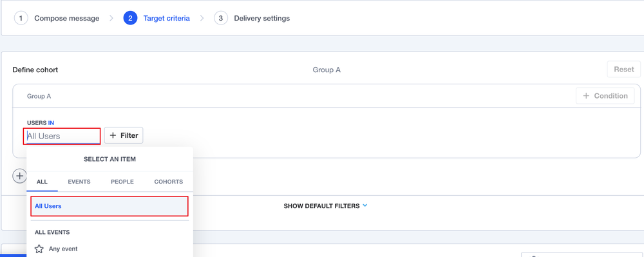Focus the All Users input field
Image resolution: width=644 pixels, height=257 pixels.
pyautogui.click(x=62, y=137)
